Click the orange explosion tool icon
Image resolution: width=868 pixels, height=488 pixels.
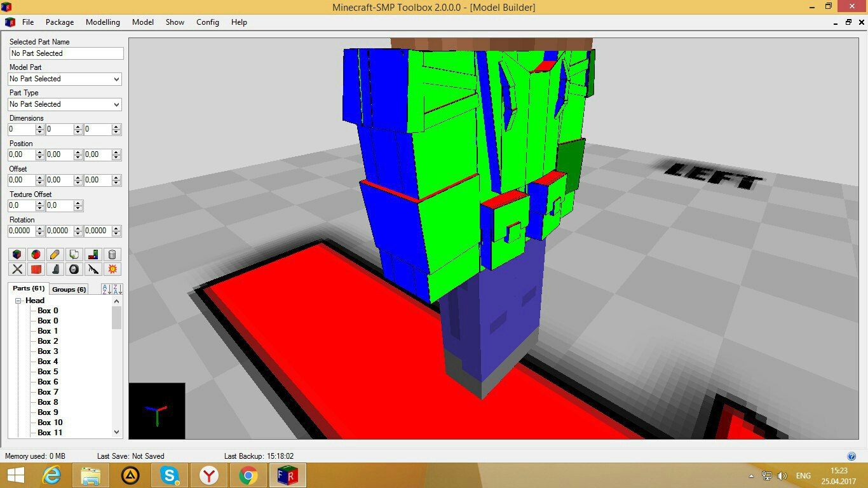(112, 269)
